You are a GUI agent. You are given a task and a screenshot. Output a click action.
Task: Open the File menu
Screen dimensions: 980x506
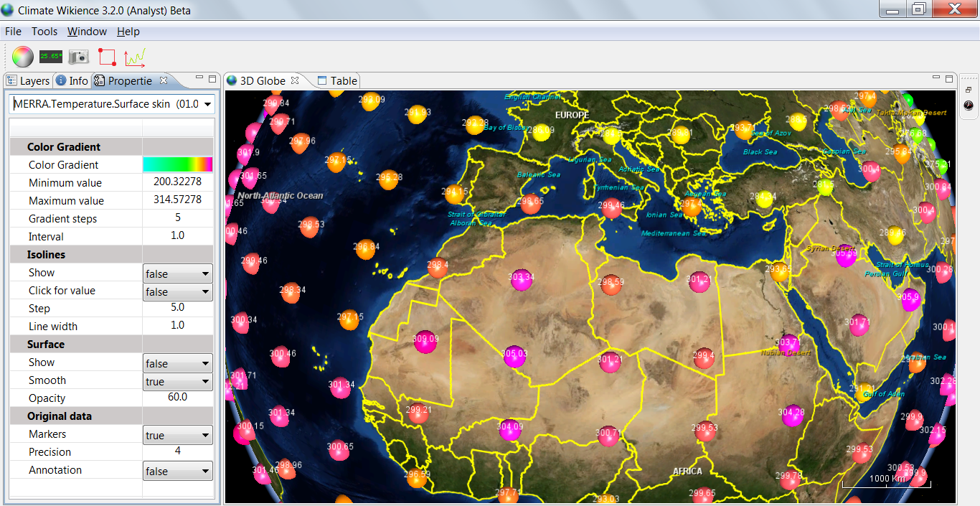click(13, 32)
